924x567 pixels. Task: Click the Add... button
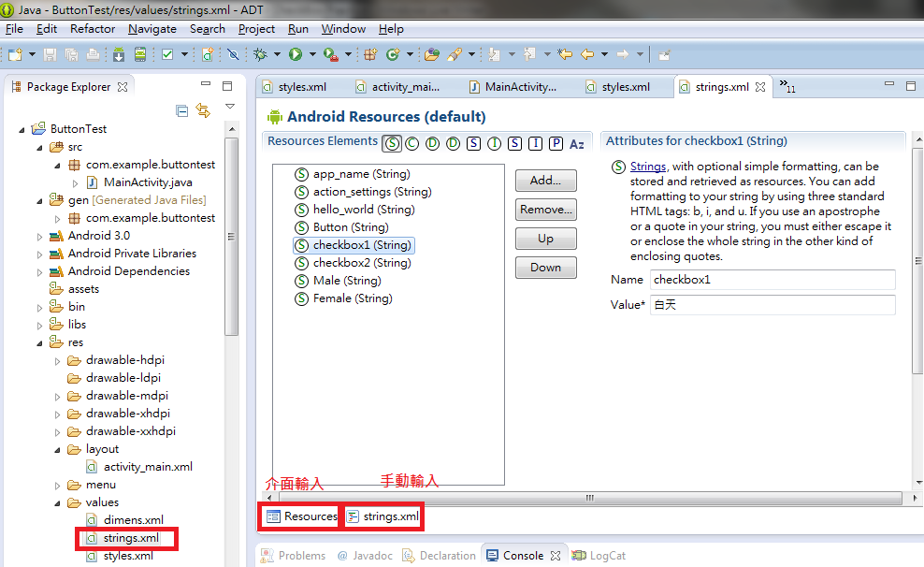point(545,181)
